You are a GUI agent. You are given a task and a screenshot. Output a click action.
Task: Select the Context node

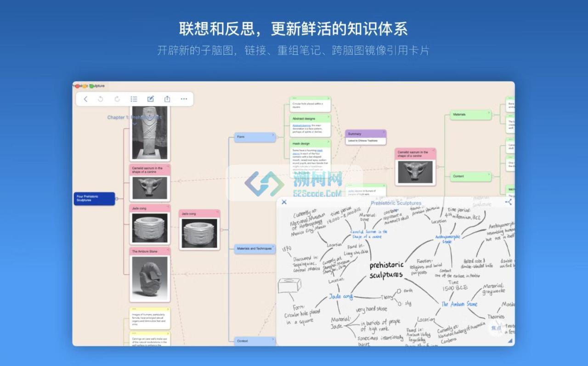pyautogui.click(x=254, y=341)
